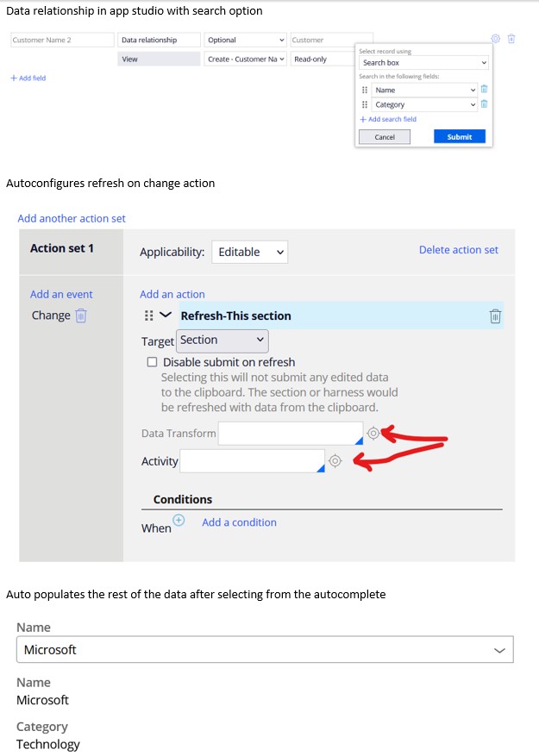Open the Microsoft Name autocomplete dropdown
The height and width of the screenshot is (756, 539).
coord(499,651)
